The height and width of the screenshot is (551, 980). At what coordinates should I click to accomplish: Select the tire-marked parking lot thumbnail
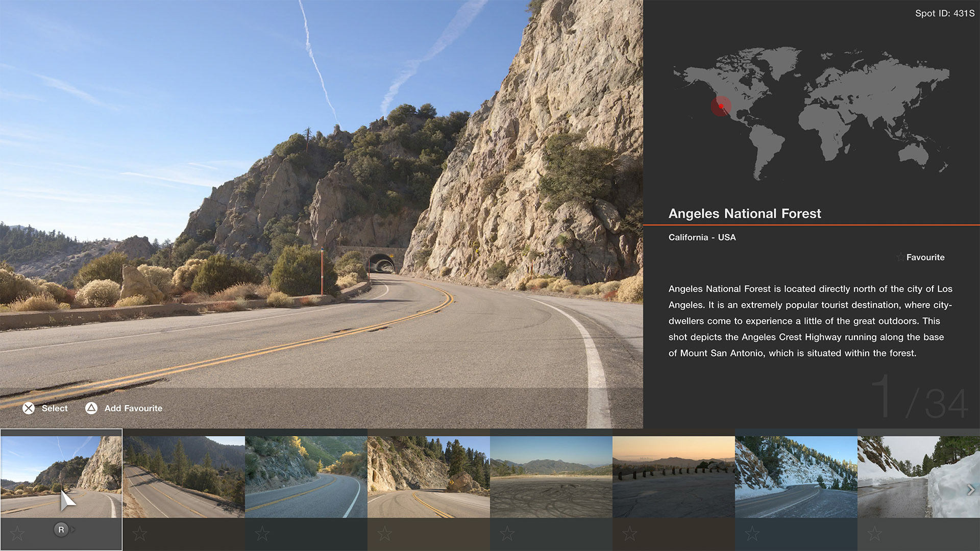(x=551, y=477)
